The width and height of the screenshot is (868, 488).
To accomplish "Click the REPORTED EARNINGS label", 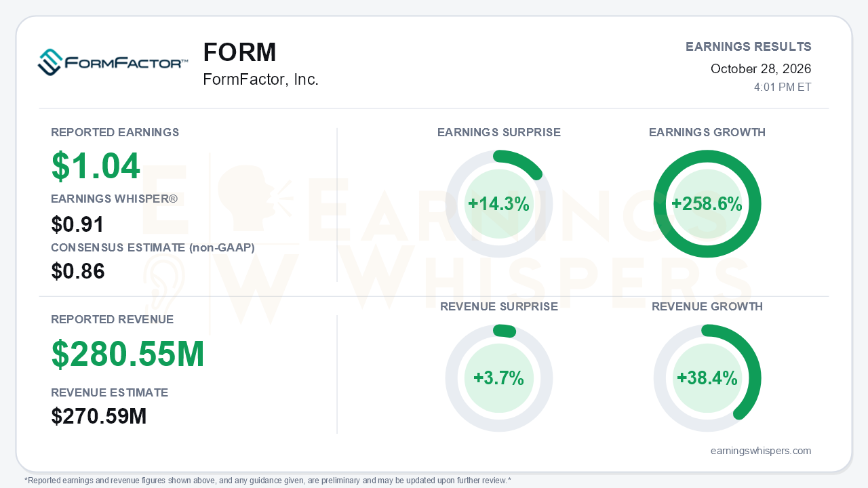I will tap(115, 132).
